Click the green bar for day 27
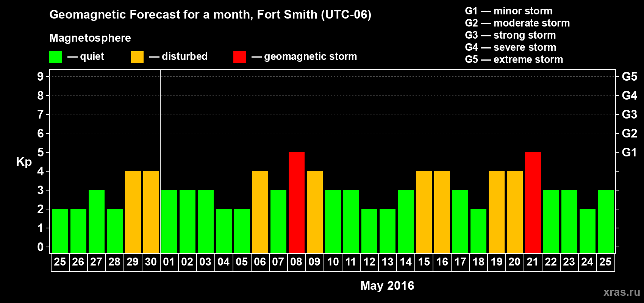The image size is (644, 303). [x=97, y=222]
